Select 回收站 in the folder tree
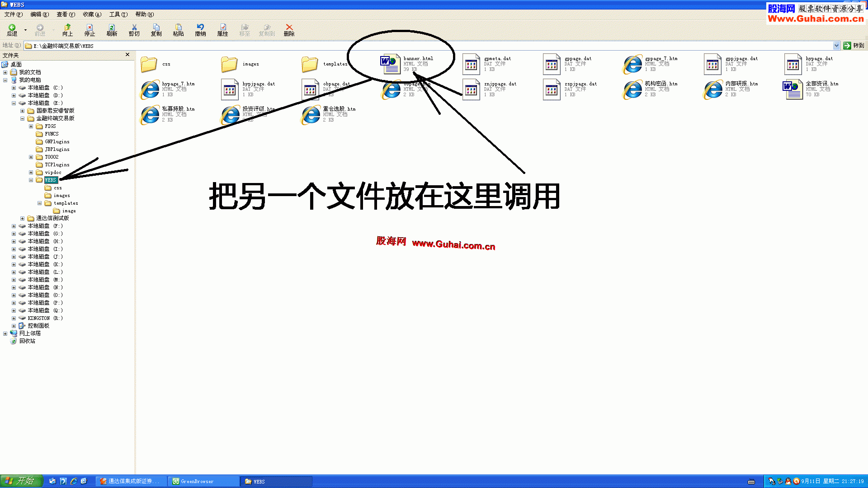 click(27, 341)
